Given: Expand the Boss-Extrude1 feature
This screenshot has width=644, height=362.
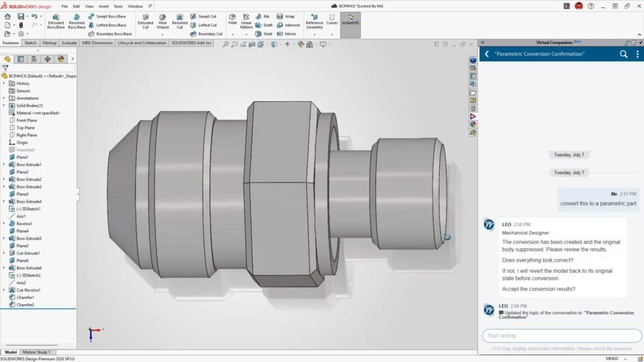Looking at the screenshot, I should 4,165.
